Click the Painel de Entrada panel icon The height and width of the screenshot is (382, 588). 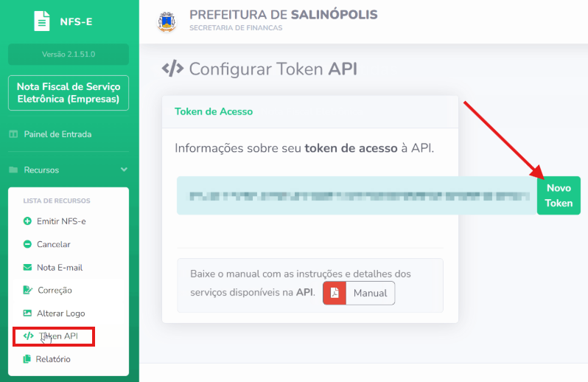pyautogui.click(x=13, y=134)
